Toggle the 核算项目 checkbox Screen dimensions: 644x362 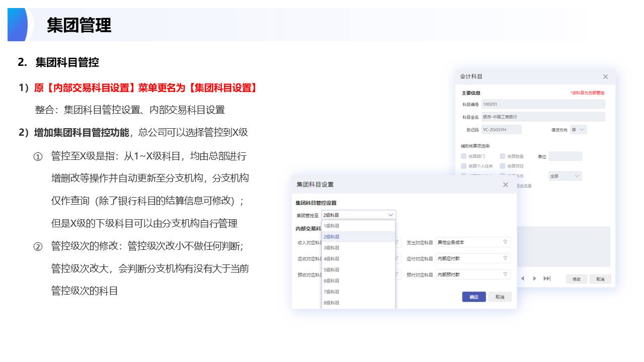[503, 166]
